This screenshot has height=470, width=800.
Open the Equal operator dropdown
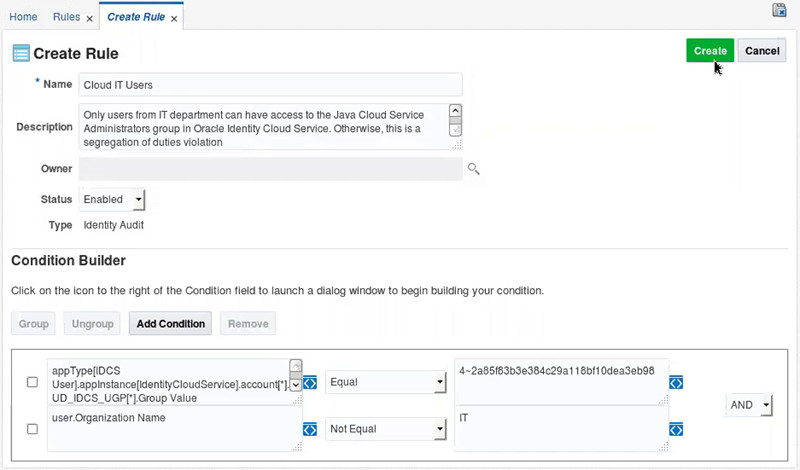point(386,382)
